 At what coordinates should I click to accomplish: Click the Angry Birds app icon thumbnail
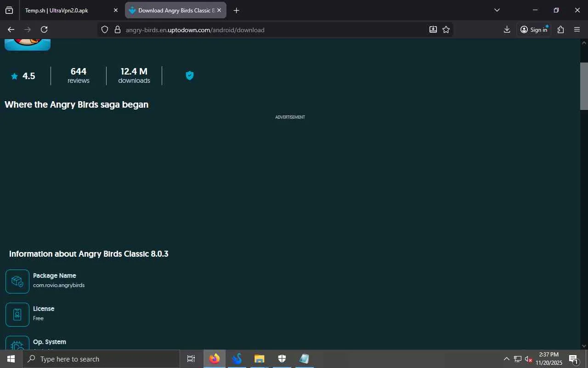(x=28, y=45)
